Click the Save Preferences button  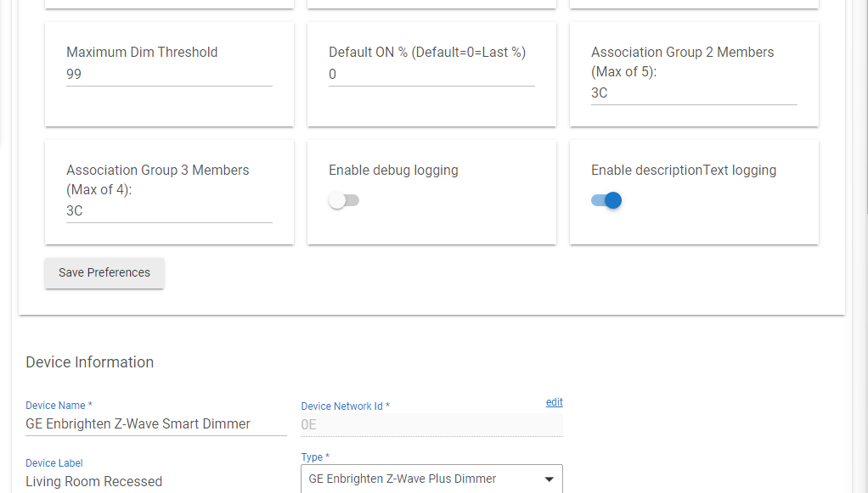click(104, 272)
